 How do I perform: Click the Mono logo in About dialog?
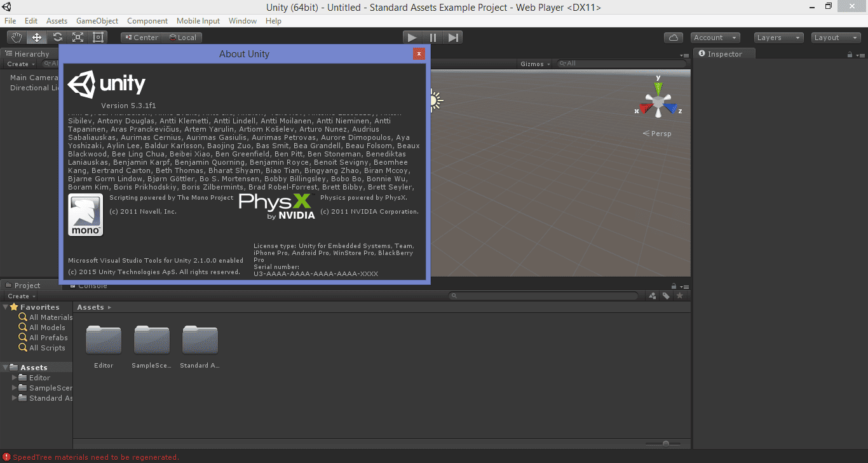[x=86, y=215]
